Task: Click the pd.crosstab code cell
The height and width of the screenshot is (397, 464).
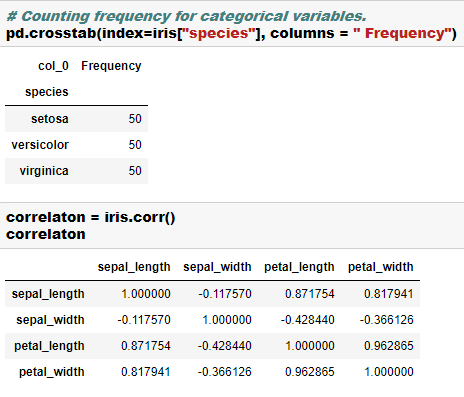Action: (x=232, y=24)
